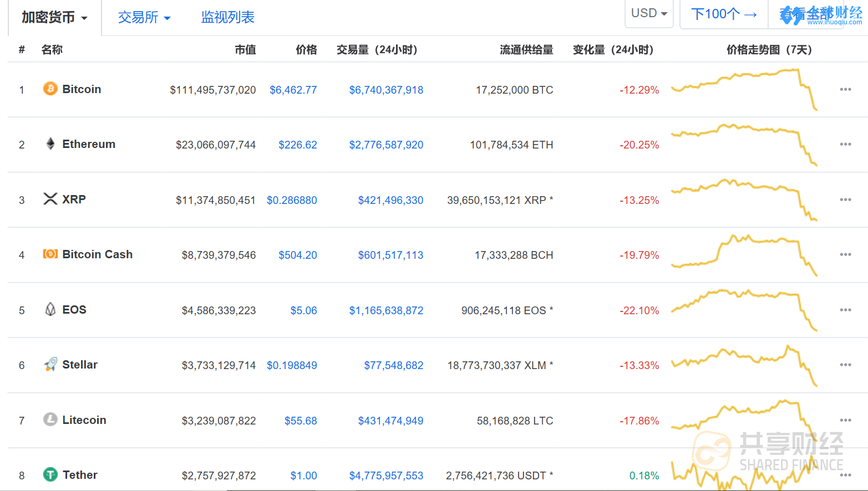The width and height of the screenshot is (868, 491).
Task: Click Tether change value 0.18%
Action: pos(644,475)
